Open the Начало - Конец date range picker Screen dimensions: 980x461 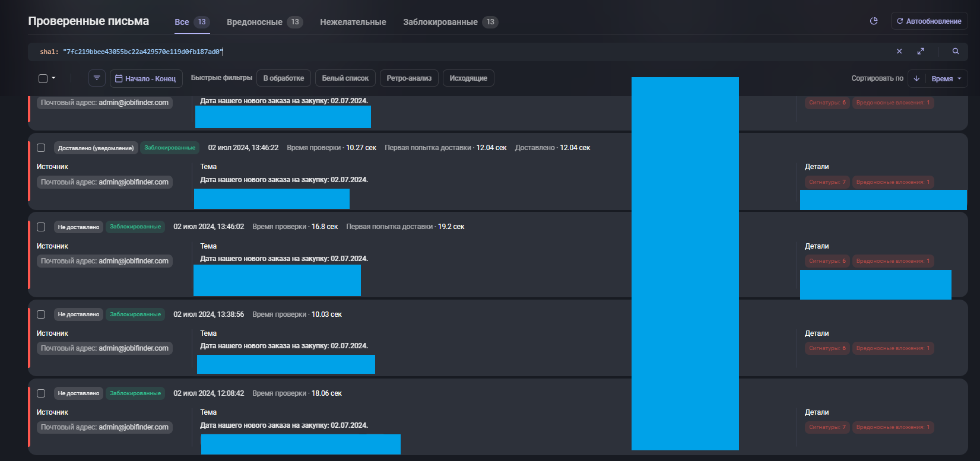point(146,78)
